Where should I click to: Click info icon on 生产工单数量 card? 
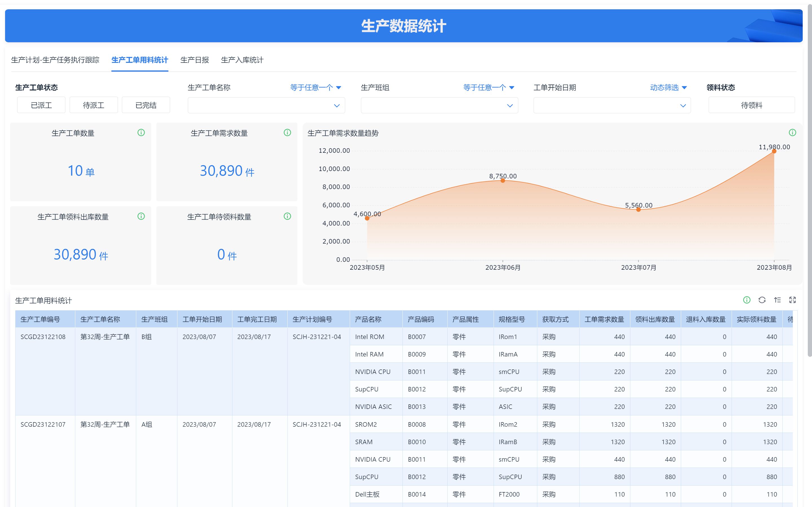tap(141, 133)
